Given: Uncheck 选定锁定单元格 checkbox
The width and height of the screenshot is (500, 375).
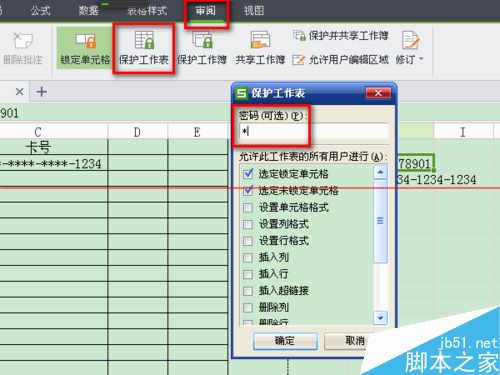Looking at the screenshot, I should coord(248,174).
